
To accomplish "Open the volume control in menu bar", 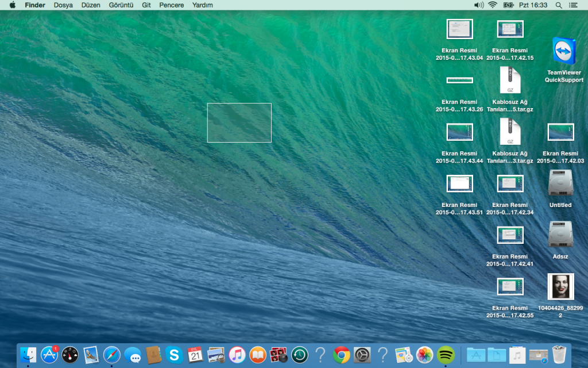I will tap(478, 5).
